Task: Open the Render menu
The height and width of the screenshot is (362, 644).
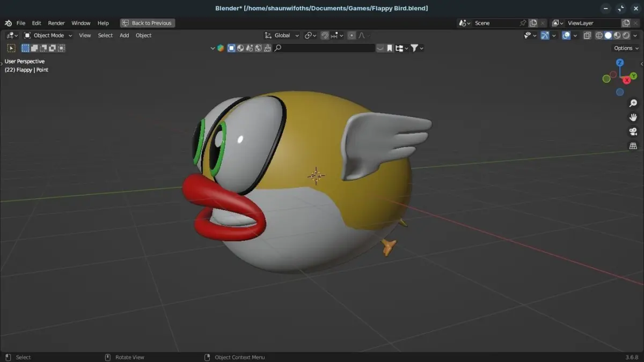Action: (56, 23)
